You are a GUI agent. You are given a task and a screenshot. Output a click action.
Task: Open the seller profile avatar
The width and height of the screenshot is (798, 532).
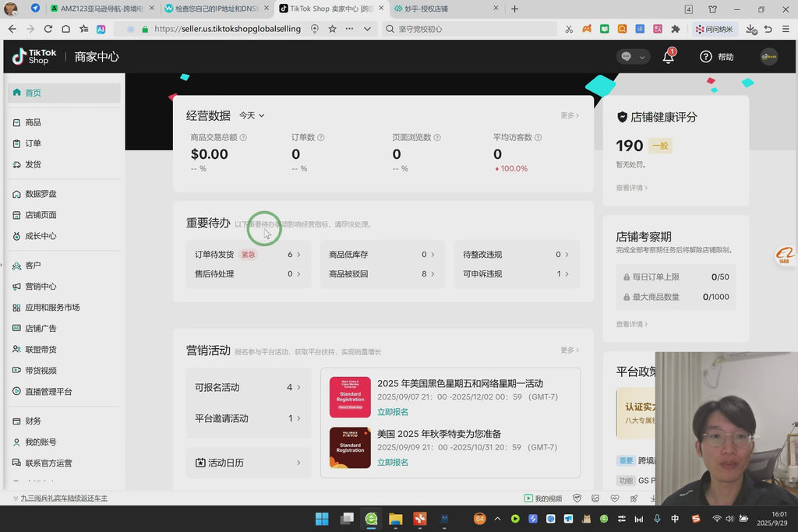tap(768, 57)
